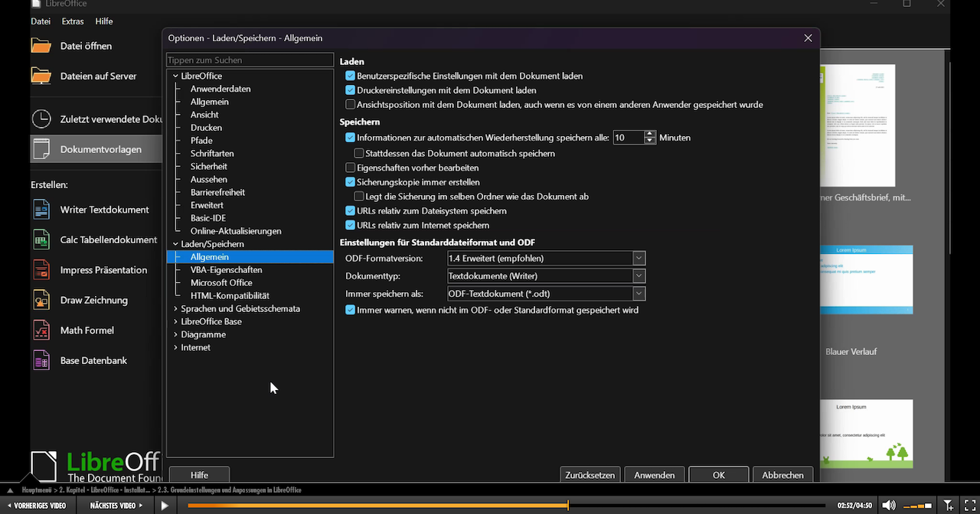Open the Extras menu

[73, 21]
